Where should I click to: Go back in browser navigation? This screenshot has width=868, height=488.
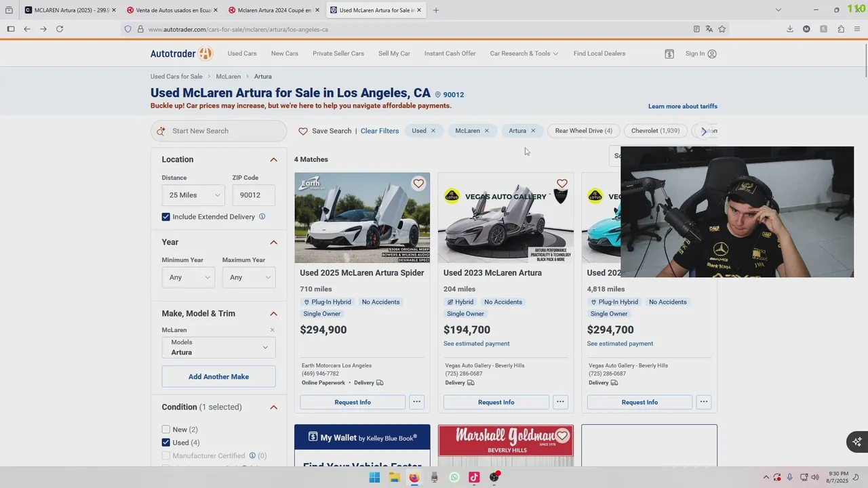pos(27,29)
